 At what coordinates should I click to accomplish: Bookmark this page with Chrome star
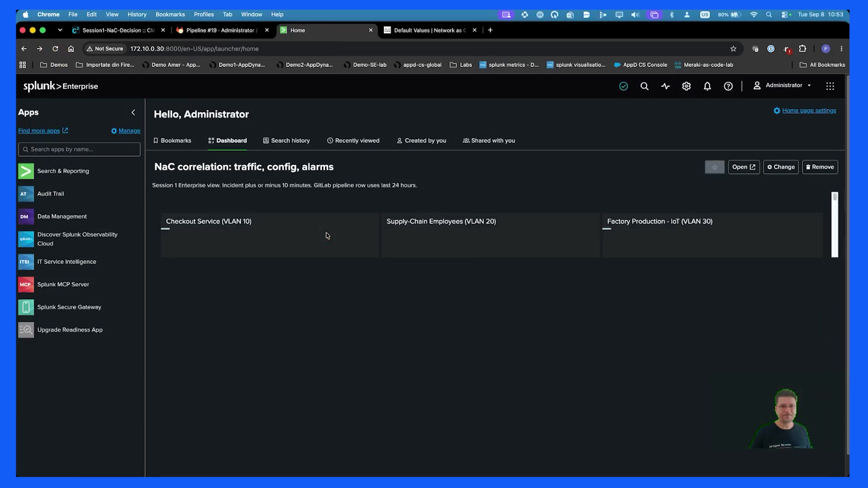(733, 49)
